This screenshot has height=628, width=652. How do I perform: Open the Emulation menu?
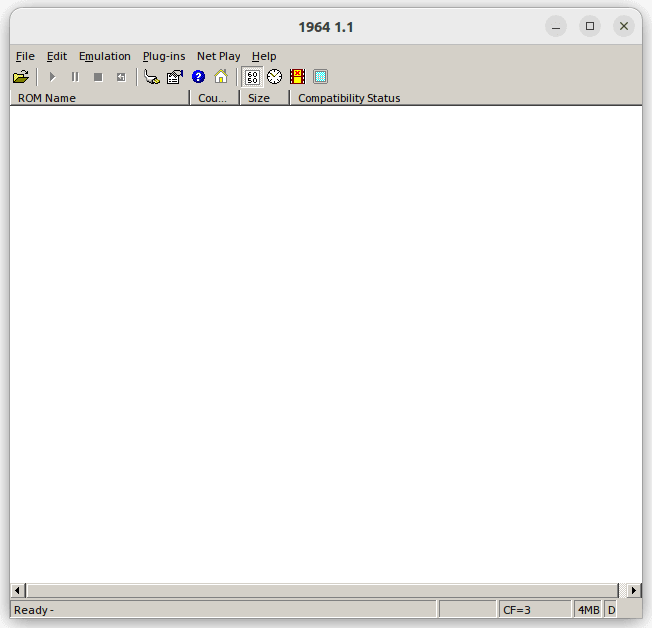[105, 56]
